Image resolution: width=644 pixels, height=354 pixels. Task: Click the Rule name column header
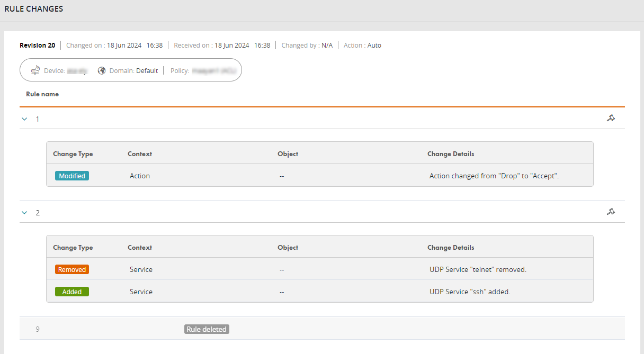pos(42,94)
